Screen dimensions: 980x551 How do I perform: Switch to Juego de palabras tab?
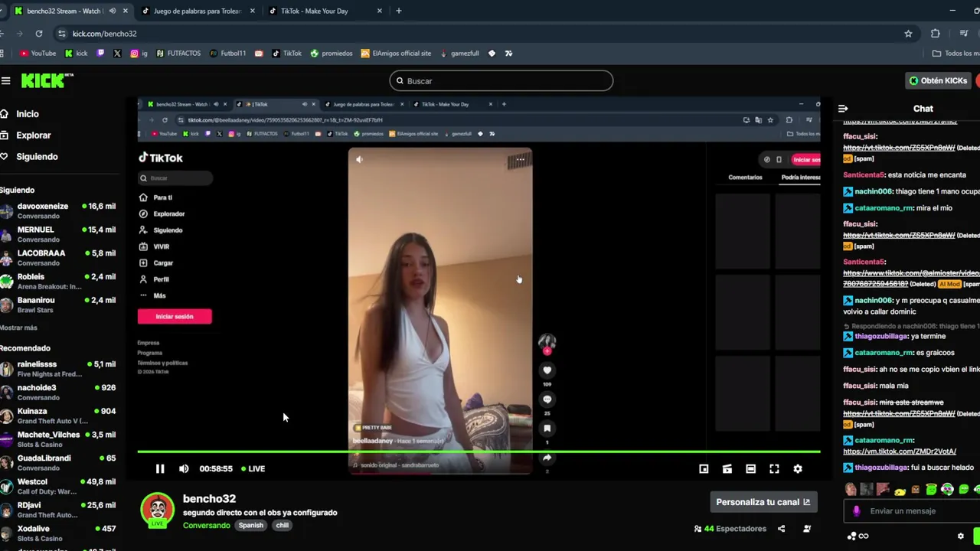tap(197, 11)
